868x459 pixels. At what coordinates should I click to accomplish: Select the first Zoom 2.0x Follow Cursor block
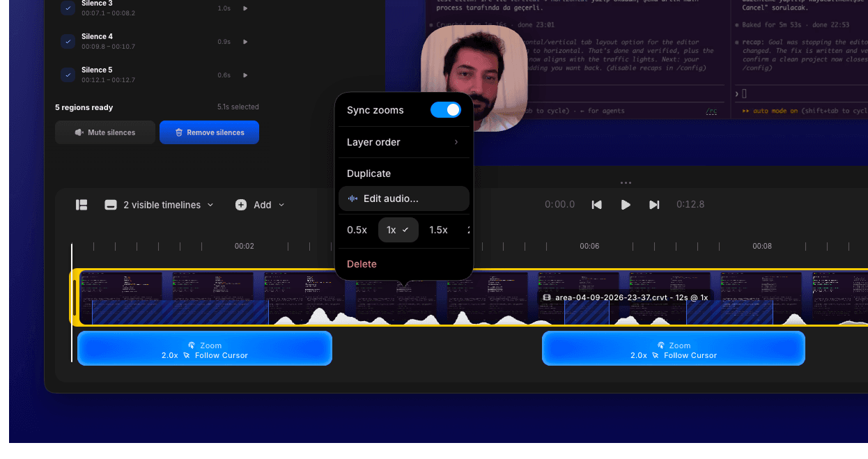tap(205, 348)
